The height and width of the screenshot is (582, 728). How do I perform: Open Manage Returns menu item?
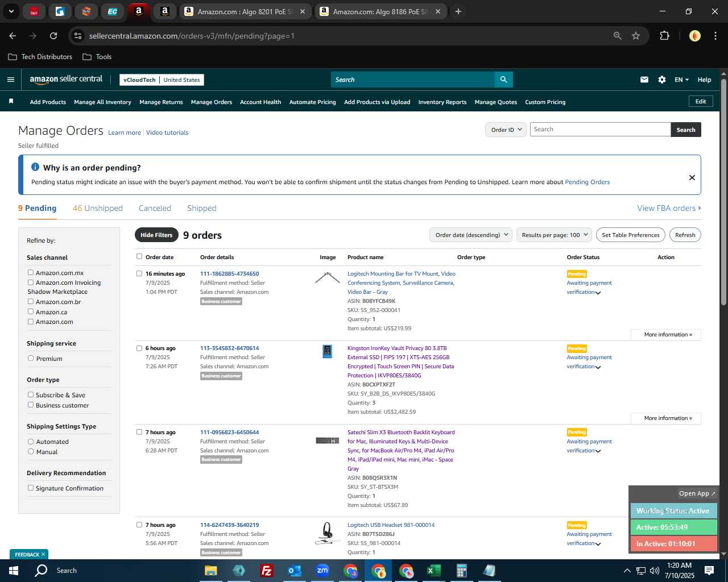pos(161,102)
